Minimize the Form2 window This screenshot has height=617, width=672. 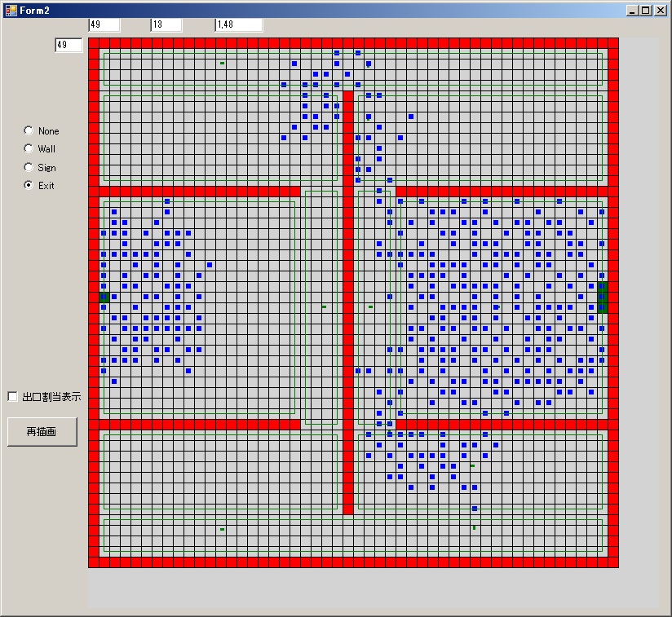[632, 10]
